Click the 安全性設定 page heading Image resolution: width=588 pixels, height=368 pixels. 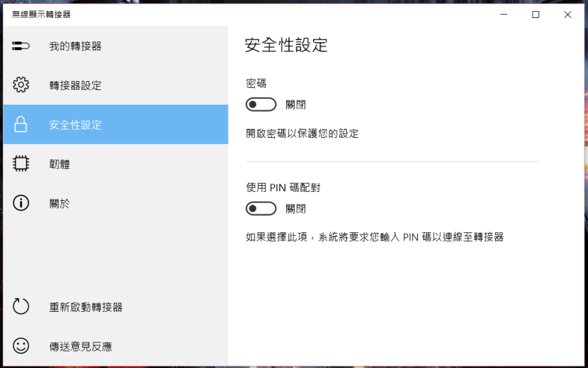[x=286, y=45]
